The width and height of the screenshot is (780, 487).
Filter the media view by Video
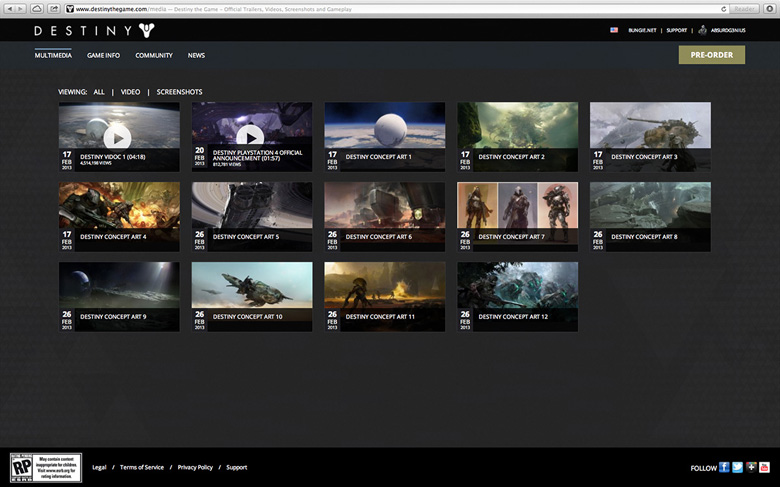tap(130, 92)
